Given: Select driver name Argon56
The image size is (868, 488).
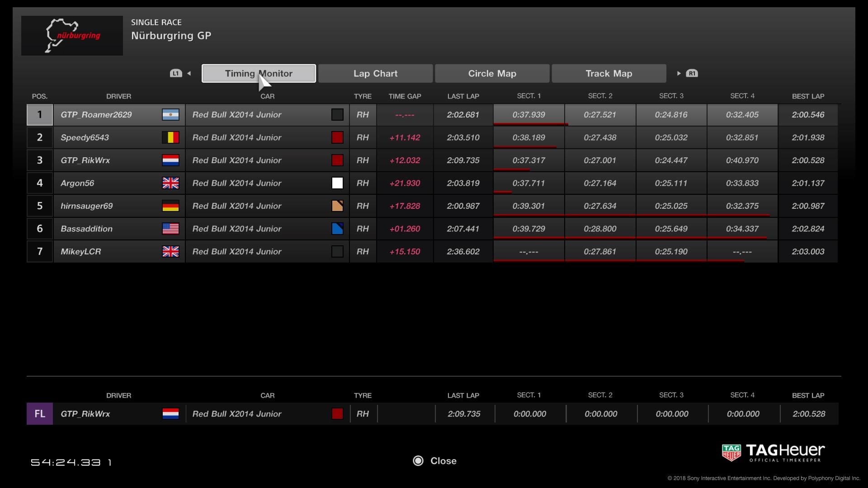Looking at the screenshot, I should [77, 183].
